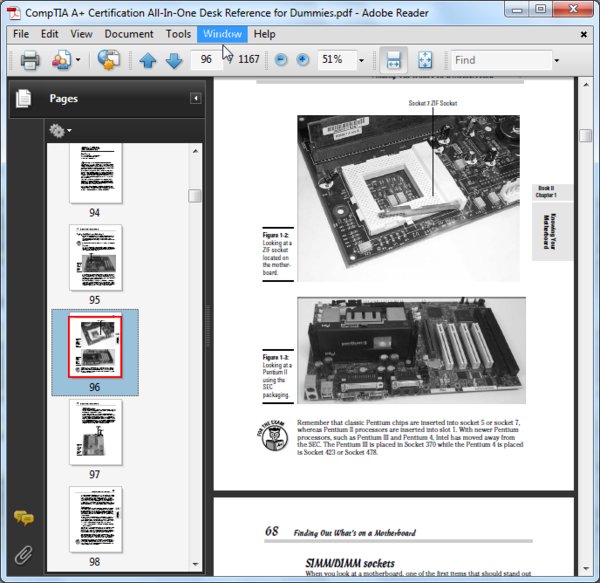The height and width of the screenshot is (583, 600).
Task: Open the Edit menu
Action: (50, 34)
